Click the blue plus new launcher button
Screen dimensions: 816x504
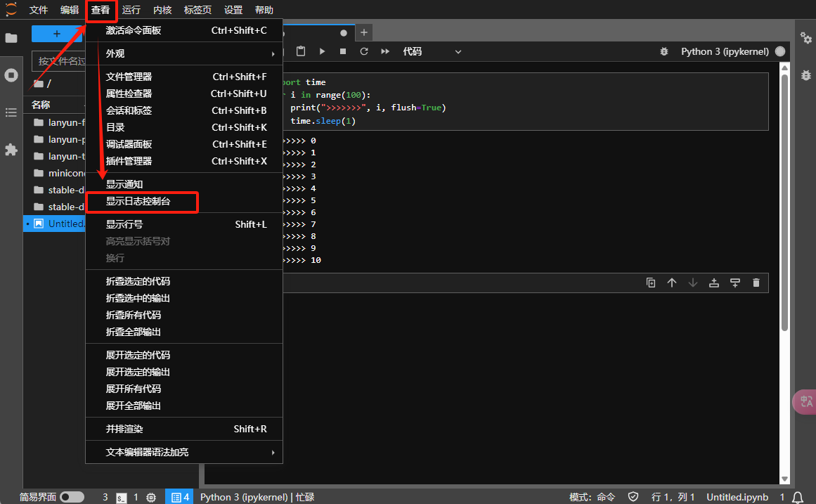(58, 34)
